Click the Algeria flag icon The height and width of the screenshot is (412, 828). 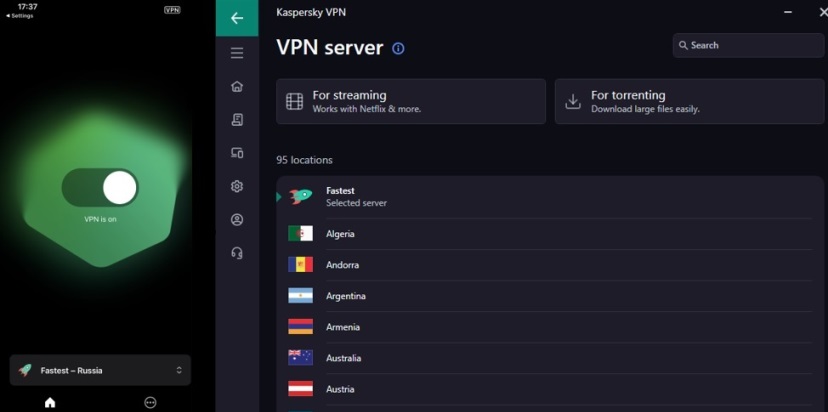(x=300, y=233)
